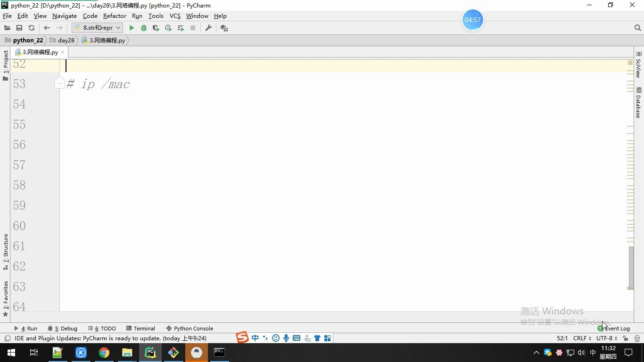Screen dimensions: 644x362
Task: Collapse the comment fold marker on line 53
Action: (x=59, y=84)
